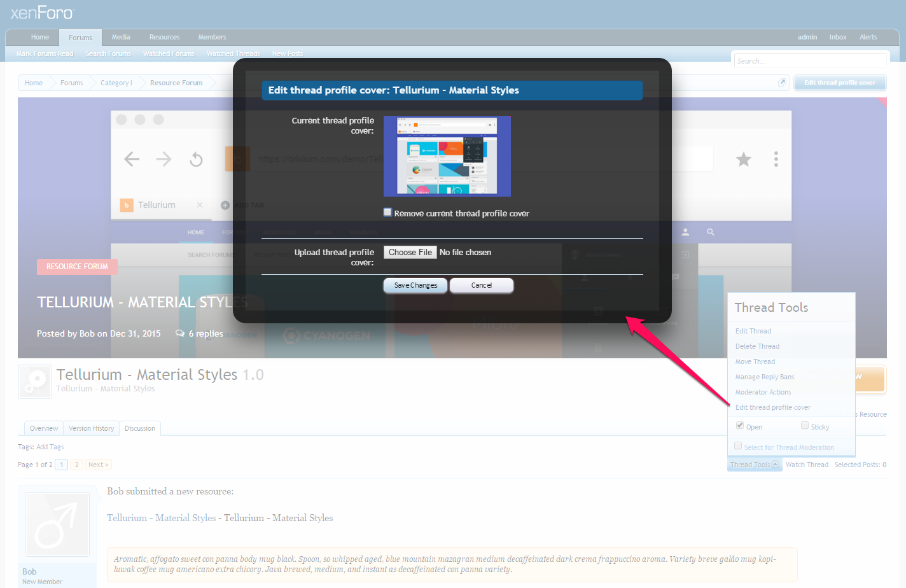Click Resource Forum breadcrumb
Viewport: 906px width, 588px height.
[x=176, y=83]
